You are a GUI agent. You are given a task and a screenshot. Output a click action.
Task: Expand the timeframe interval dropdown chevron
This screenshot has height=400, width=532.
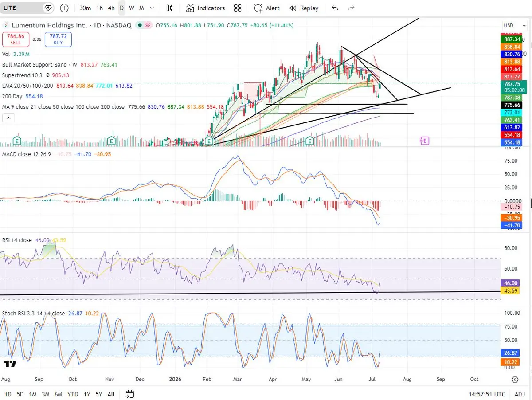(x=152, y=8)
